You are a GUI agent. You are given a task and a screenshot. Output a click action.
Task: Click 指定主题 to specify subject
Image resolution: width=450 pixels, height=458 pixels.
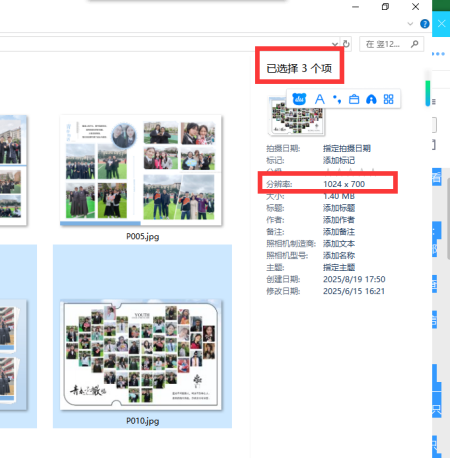[x=339, y=267]
